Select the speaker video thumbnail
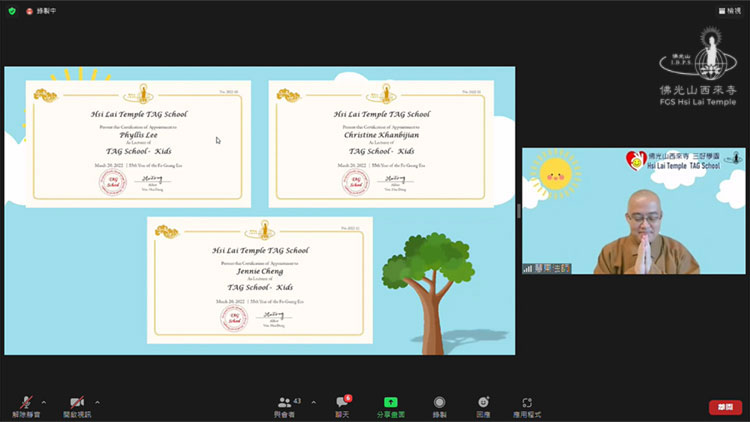Image resolution: width=750 pixels, height=422 pixels. [x=634, y=211]
